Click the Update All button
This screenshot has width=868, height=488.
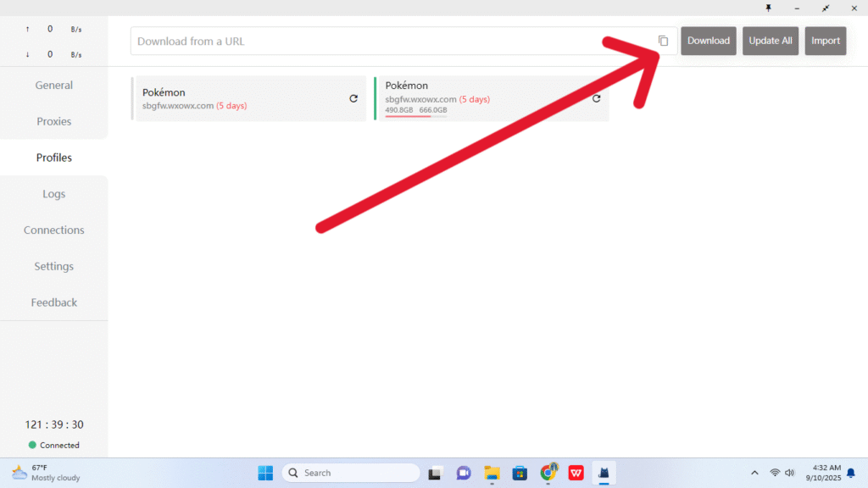(x=770, y=41)
